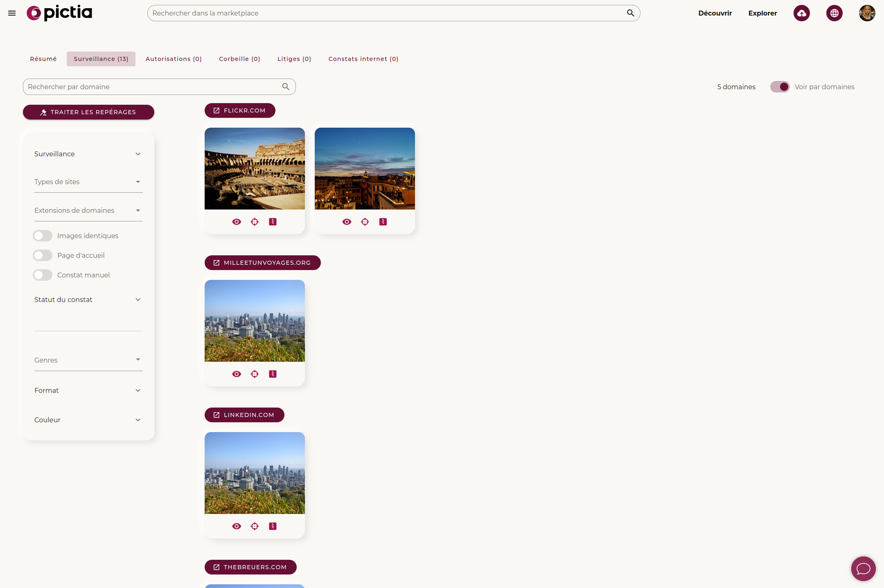Screen dimensions: 884x588
Task: Click marketplace search magnifier icon
Action: pyautogui.click(x=630, y=13)
